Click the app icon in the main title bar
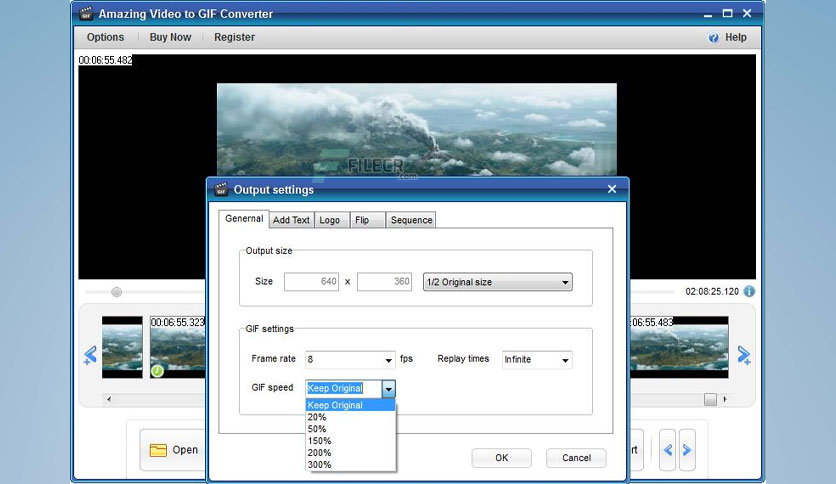The height and width of the screenshot is (484, 836). coord(86,13)
